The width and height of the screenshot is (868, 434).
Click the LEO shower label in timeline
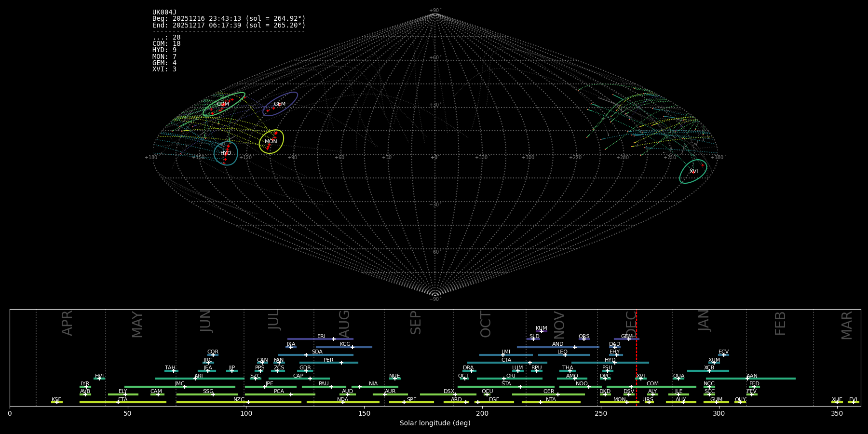(x=562, y=352)
